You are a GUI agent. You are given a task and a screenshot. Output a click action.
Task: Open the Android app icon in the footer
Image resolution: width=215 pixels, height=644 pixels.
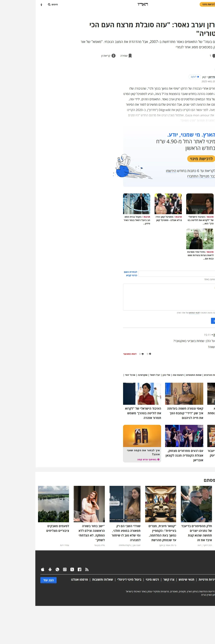(50, 569)
